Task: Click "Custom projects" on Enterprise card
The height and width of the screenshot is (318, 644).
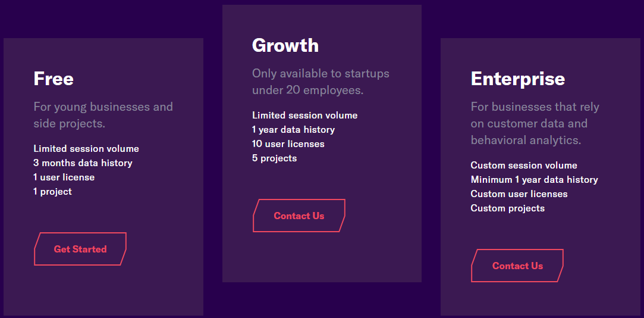Action: pyautogui.click(x=508, y=208)
